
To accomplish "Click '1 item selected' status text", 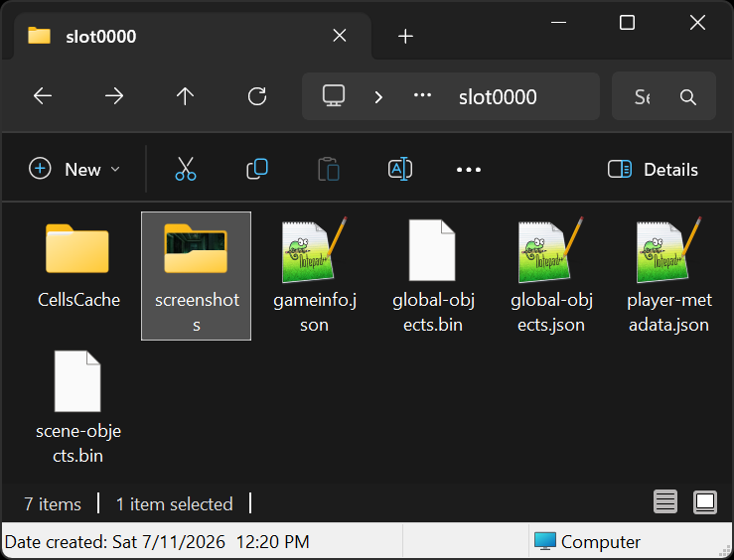I will [x=174, y=504].
